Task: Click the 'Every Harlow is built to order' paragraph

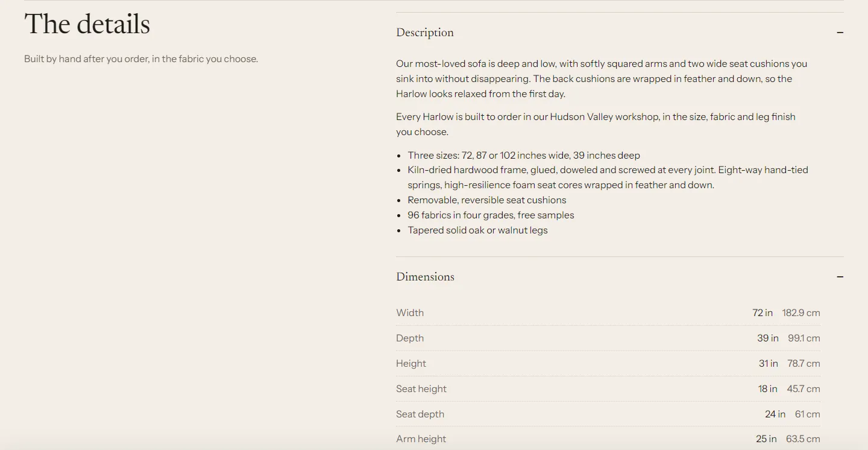Action: coord(596,124)
